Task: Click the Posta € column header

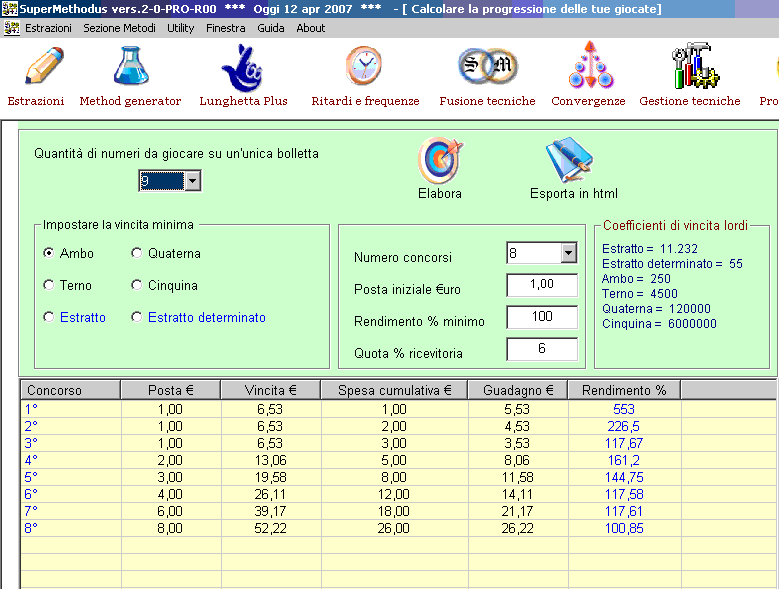Action: tap(171, 390)
